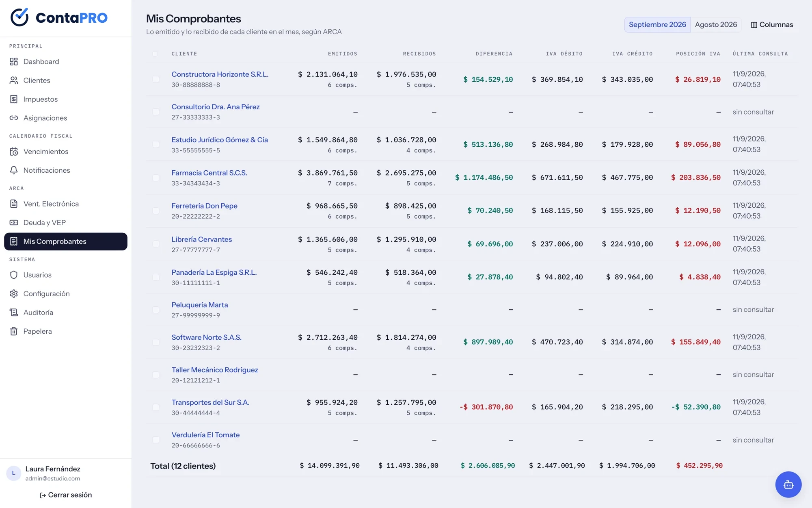Click the Impuestos receipt icon

tap(14, 99)
